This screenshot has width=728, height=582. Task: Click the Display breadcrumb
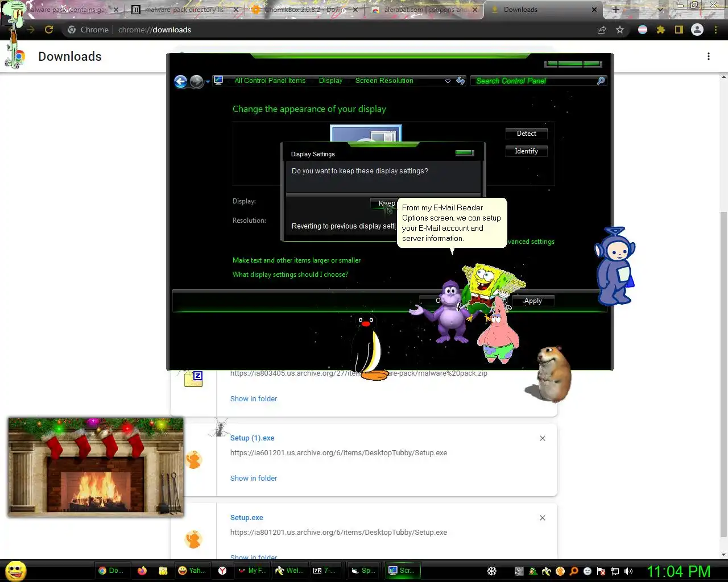(330, 81)
